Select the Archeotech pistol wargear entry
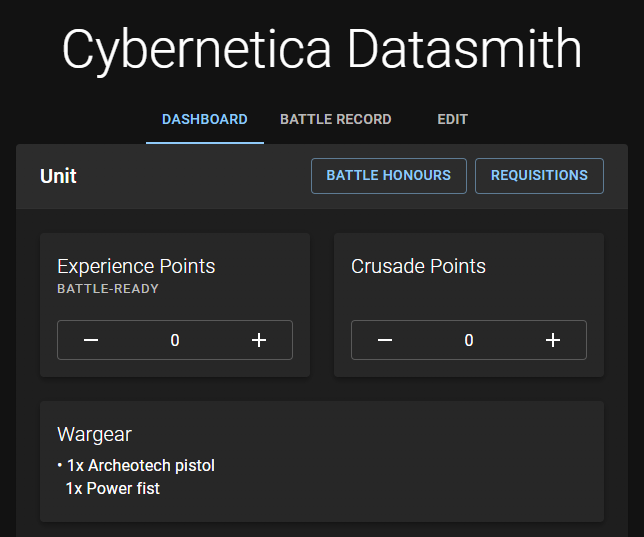This screenshot has width=644, height=537. pyautogui.click(x=140, y=465)
